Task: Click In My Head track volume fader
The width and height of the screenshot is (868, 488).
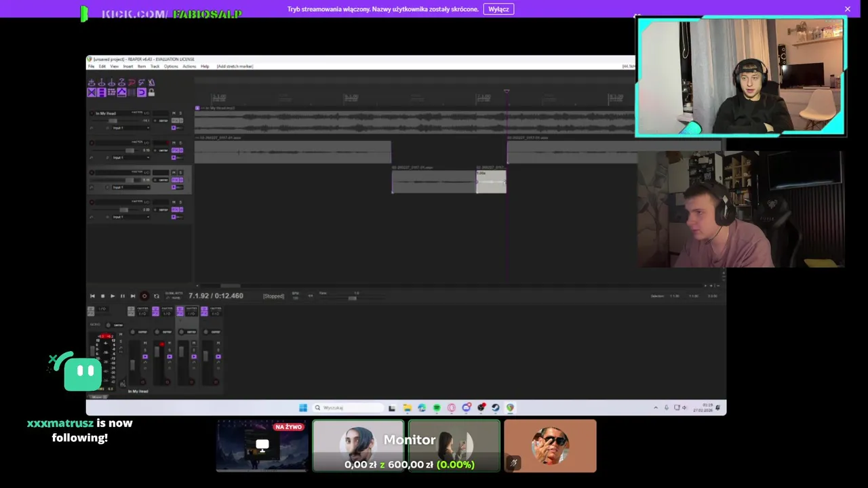Action: [113, 121]
